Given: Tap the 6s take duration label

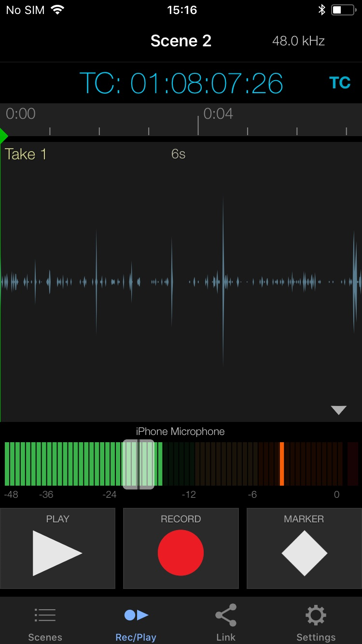Looking at the screenshot, I should click(x=178, y=154).
